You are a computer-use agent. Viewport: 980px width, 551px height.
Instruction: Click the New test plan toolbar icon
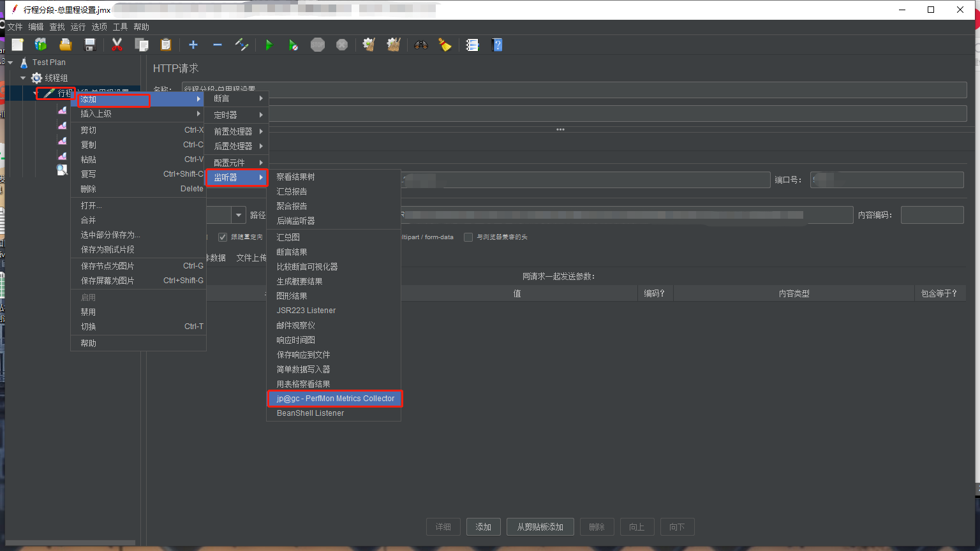coord(17,45)
